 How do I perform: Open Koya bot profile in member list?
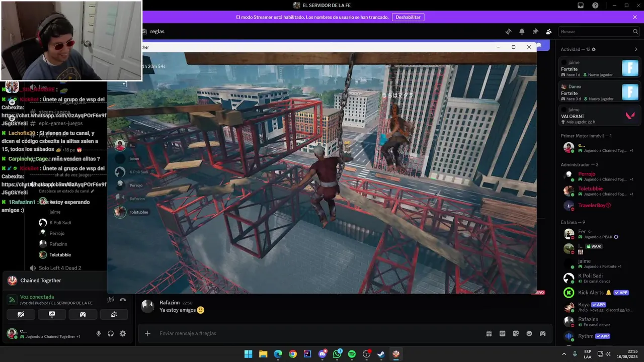pos(600,307)
